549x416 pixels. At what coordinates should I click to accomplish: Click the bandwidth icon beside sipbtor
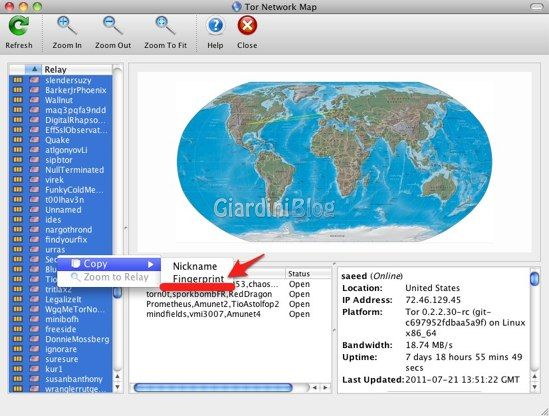18,160
